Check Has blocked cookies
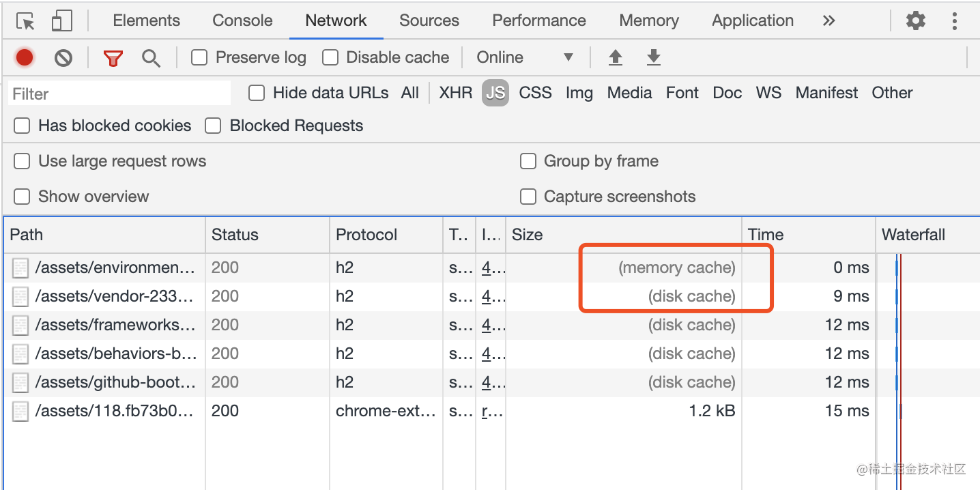Screen dimensions: 980x490 [x=22, y=126]
